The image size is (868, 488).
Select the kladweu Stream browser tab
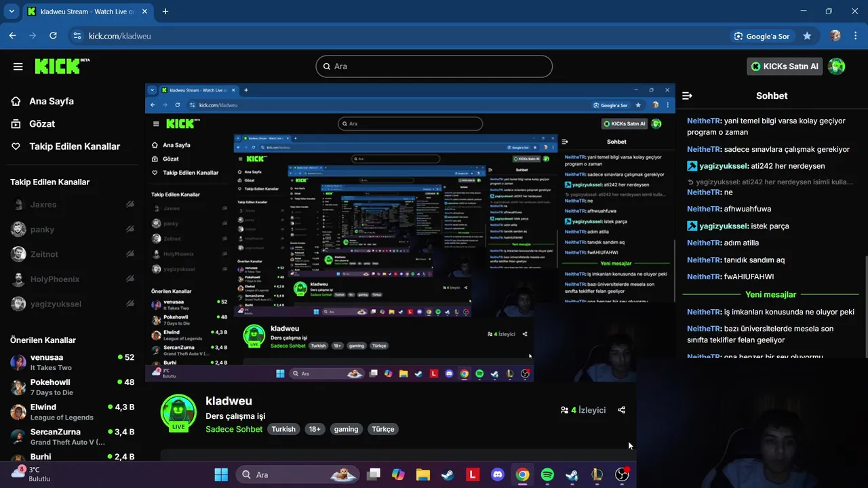[87, 12]
